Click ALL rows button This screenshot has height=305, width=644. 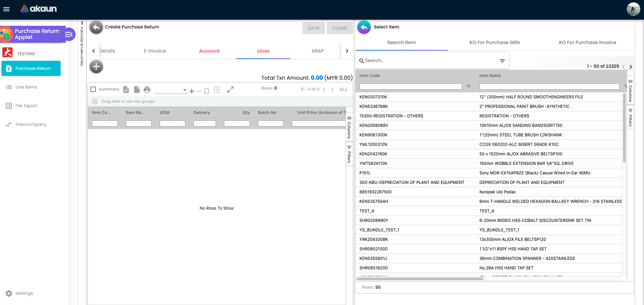343,89
